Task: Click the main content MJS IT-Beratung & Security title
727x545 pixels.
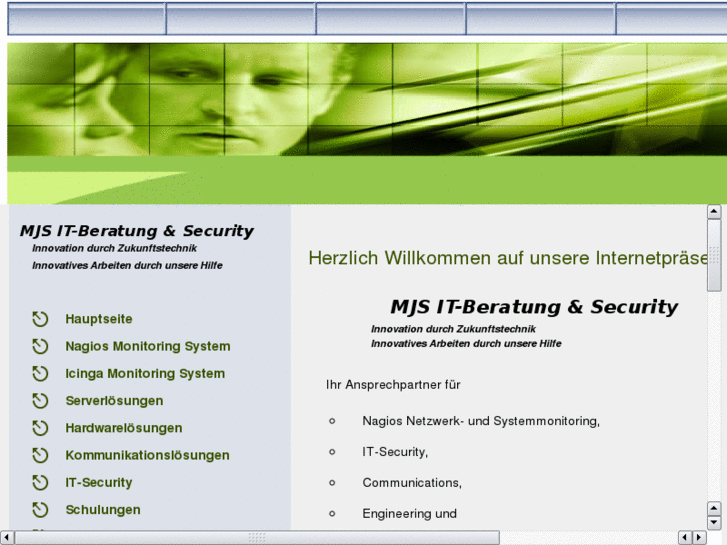Action: tap(534, 307)
